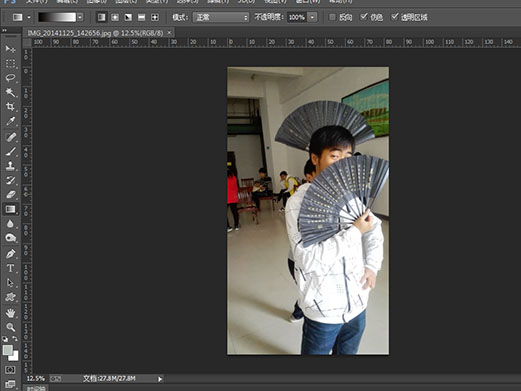This screenshot has width=521, height=391.
Task: Select the Eraser tool
Action: click(x=10, y=195)
